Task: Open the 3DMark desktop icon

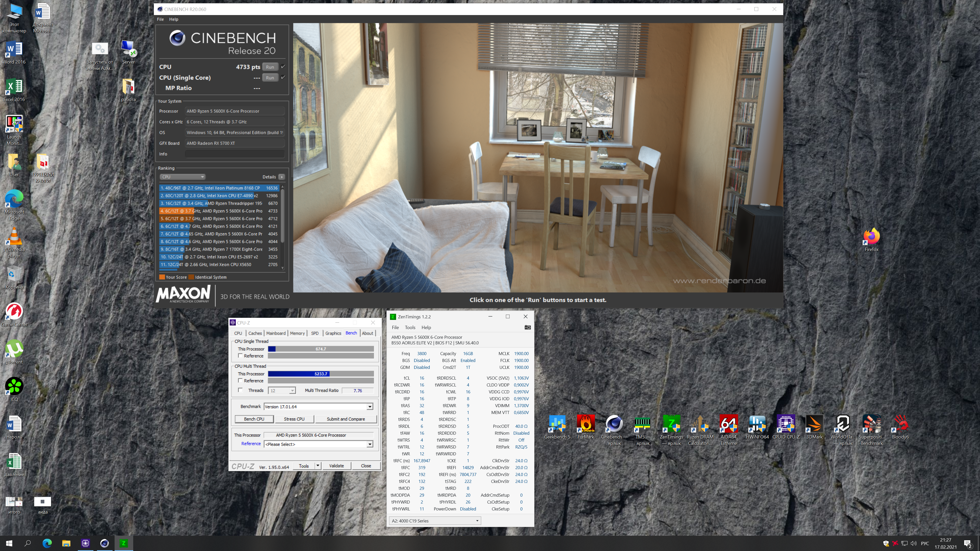Action: [x=814, y=424]
